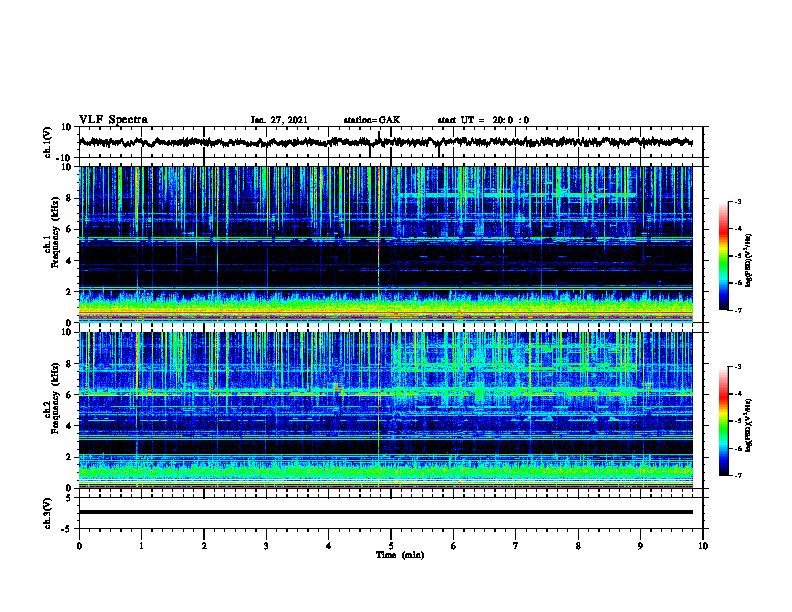Click the '6' kHz tick on ch.2 spectrogram
The width and height of the screenshot is (792, 612).
click(x=69, y=395)
